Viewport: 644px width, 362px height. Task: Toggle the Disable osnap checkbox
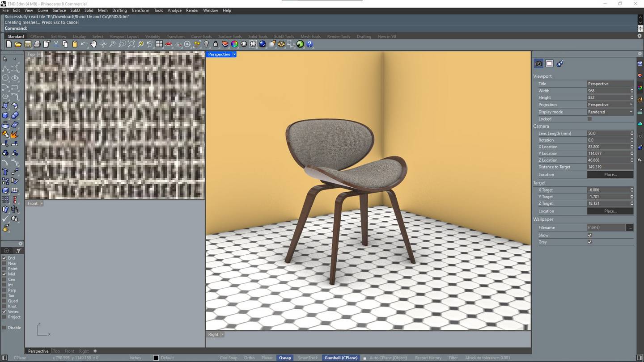pos(5,328)
